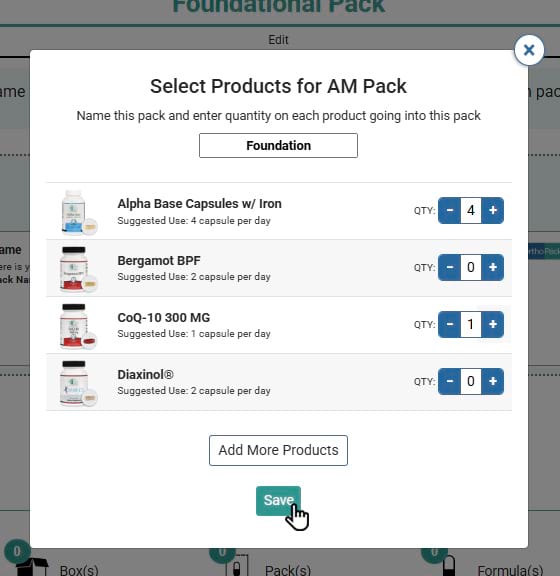Decrease Alpha Base Capsules quantity with minus

tap(449, 210)
